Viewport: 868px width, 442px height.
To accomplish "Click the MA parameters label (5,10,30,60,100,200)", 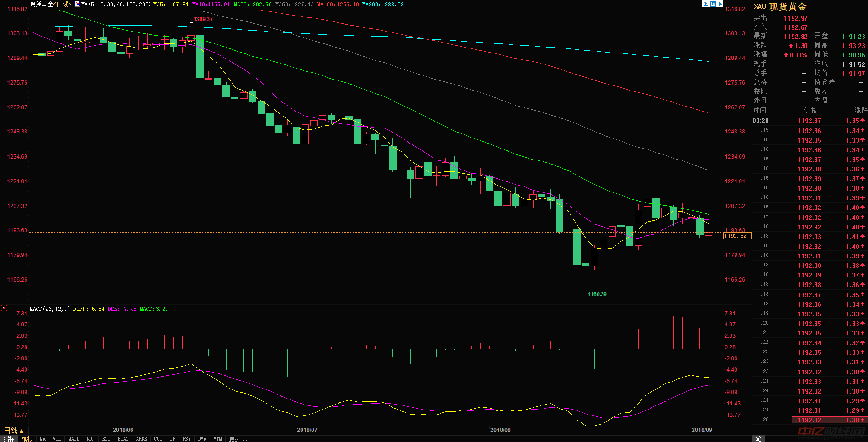I will tap(116, 5).
